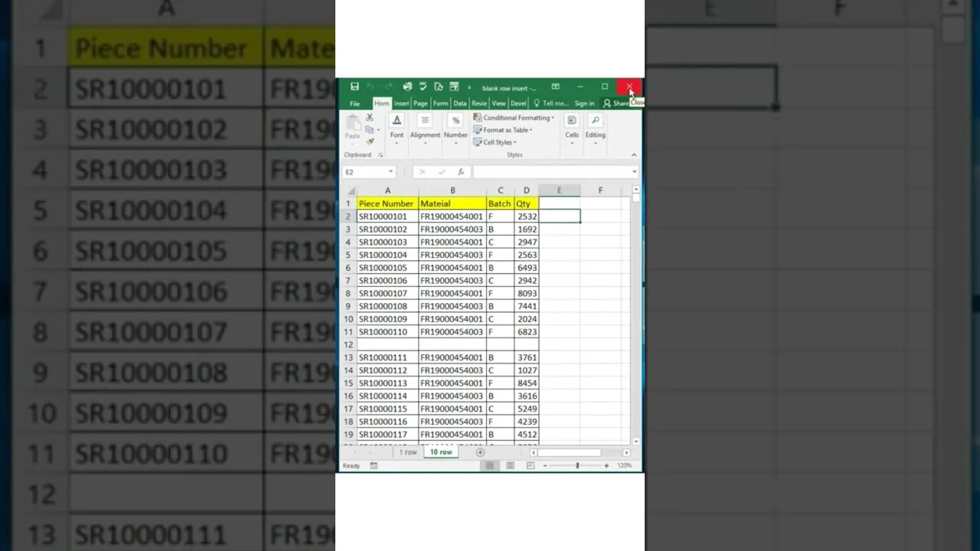Collapse the ribbon with the chevron
This screenshot has width=980, height=551.
pyautogui.click(x=635, y=155)
